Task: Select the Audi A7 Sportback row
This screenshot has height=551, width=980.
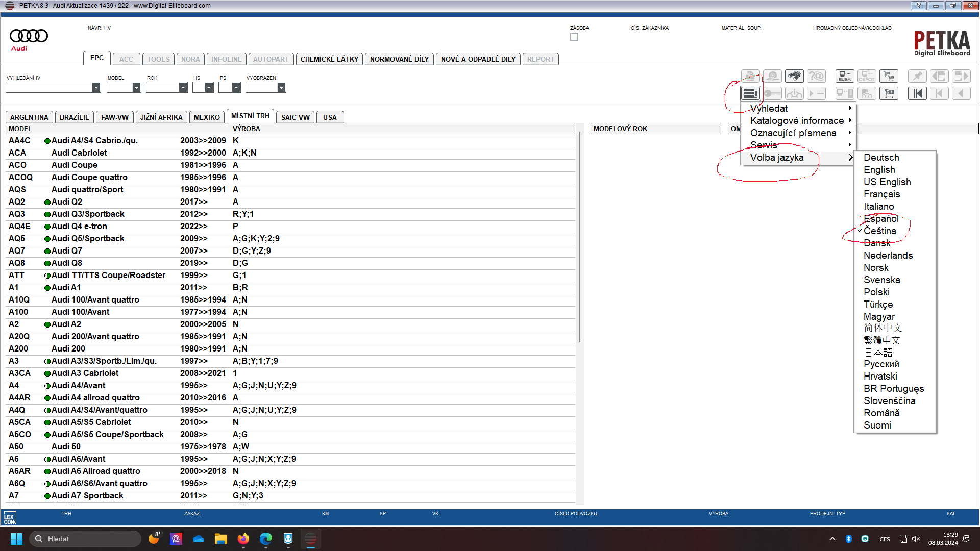Action: 291,496
